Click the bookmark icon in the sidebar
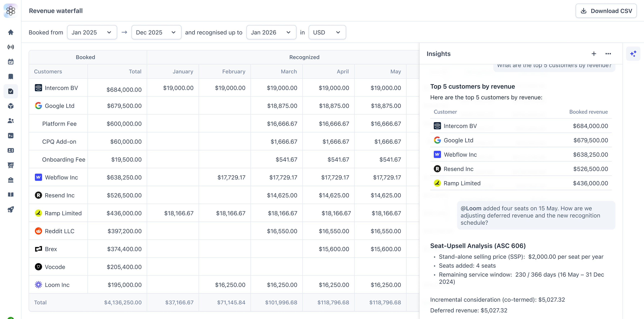644x319 pixels. click(x=10, y=76)
